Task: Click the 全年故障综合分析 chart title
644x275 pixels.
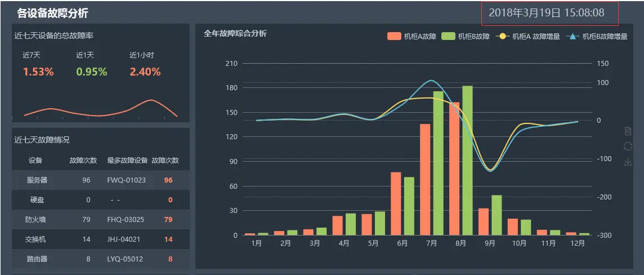Action: 235,33
